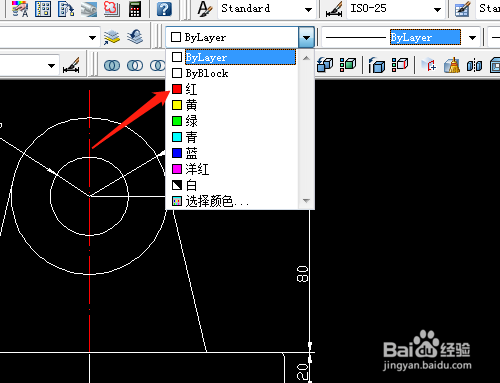Select the 80 dimension text
The width and height of the screenshot is (500, 383).
pyautogui.click(x=302, y=274)
